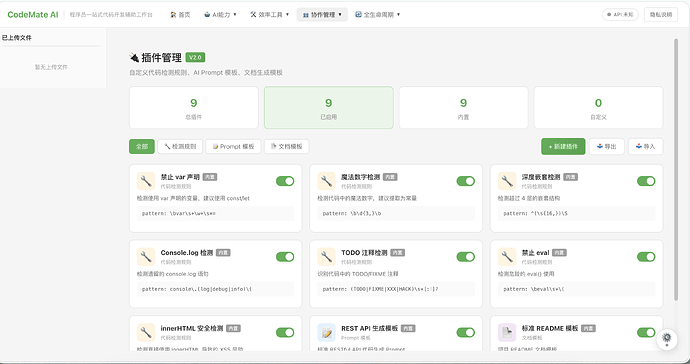690x364 pixels.
Task: Go to 首页 in the navigation bar
Action: pyautogui.click(x=180, y=15)
